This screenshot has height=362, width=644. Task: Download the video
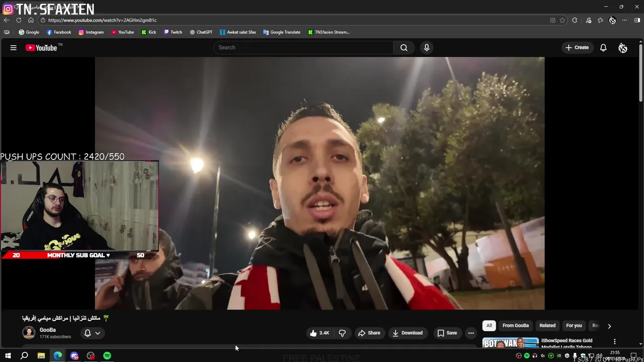click(x=407, y=333)
